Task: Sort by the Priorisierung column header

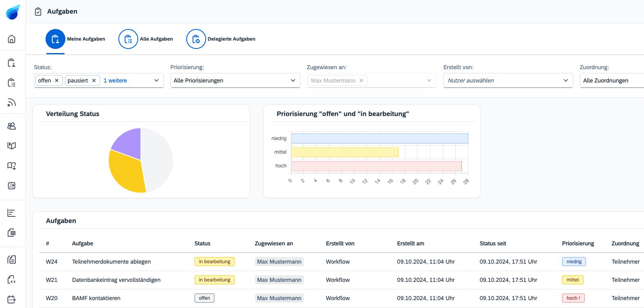Action: pos(578,243)
